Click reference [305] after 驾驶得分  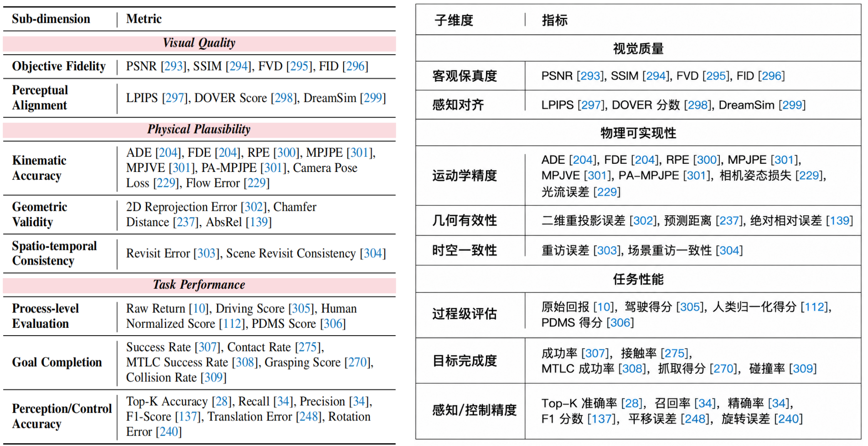(x=690, y=307)
